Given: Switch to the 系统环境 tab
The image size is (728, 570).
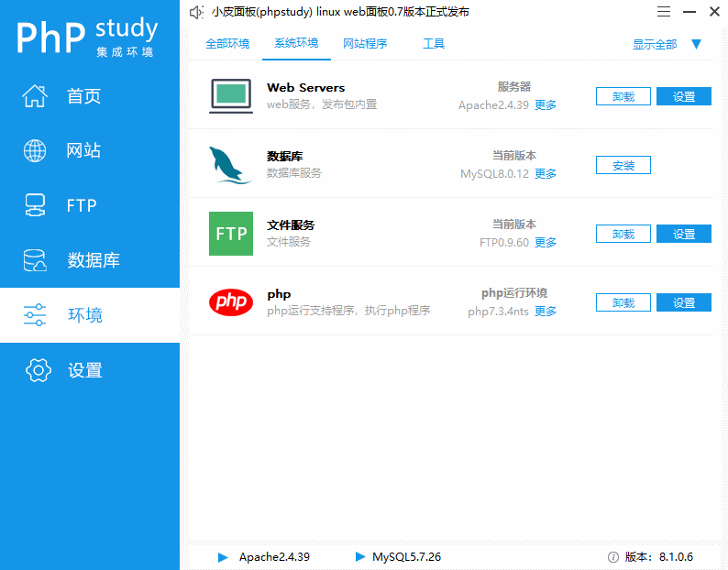Looking at the screenshot, I should (296, 43).
